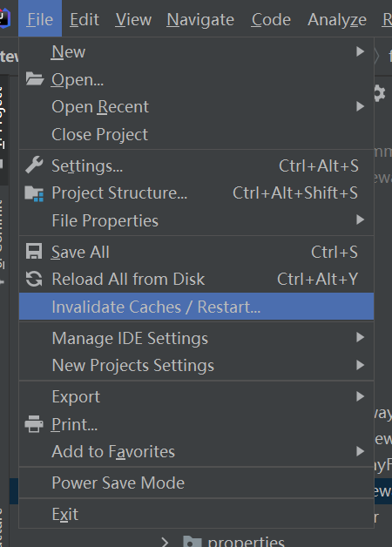Click the properties folder icon in the tree

coord(193,542)
